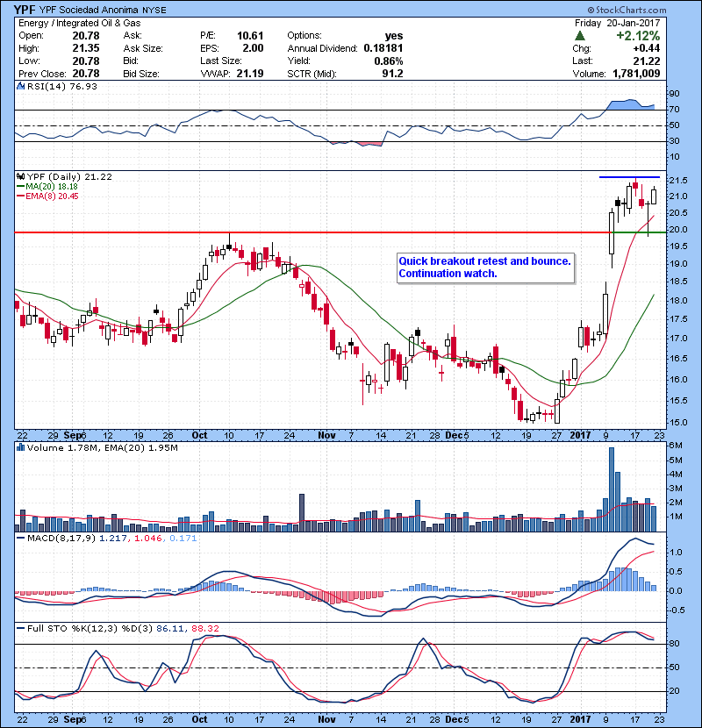Click the candlestick icon beside YPF (Daily)
The height and width of the screenshot is (728, 702).
tap(20, 176)
